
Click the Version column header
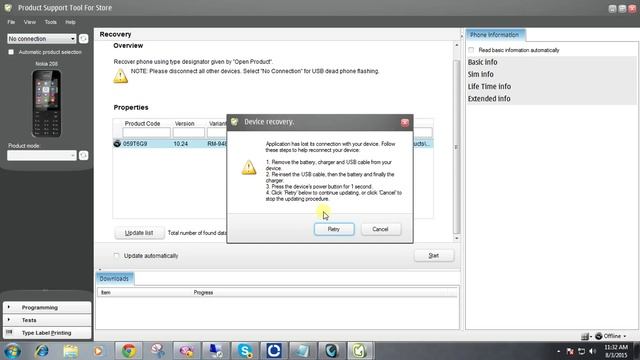tap(184, 123)
